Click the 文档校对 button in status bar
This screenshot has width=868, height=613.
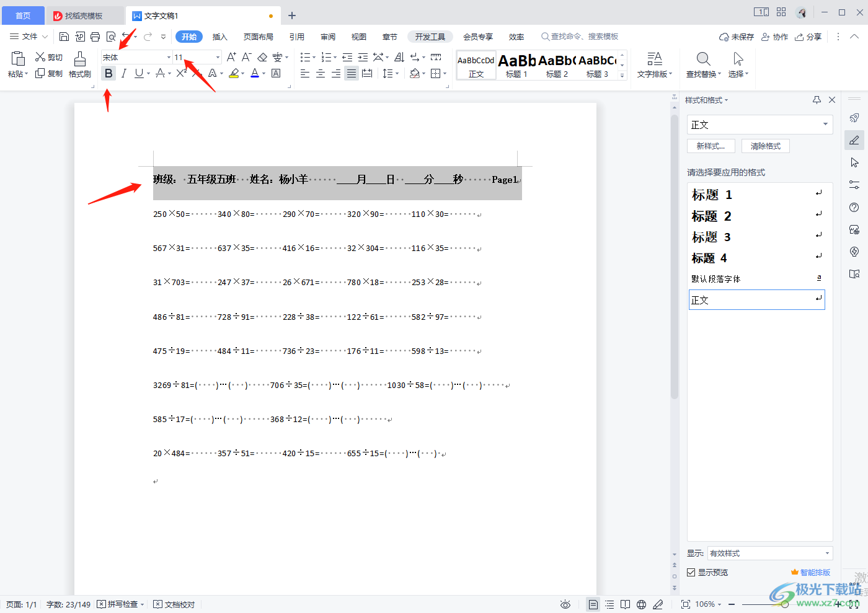tap(174, 604)
